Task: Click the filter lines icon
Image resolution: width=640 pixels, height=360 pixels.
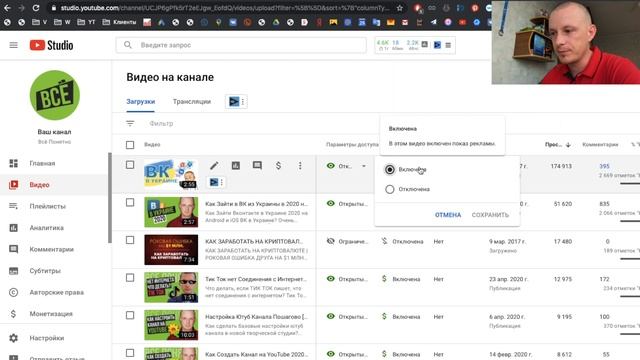Action: [130, 123]
